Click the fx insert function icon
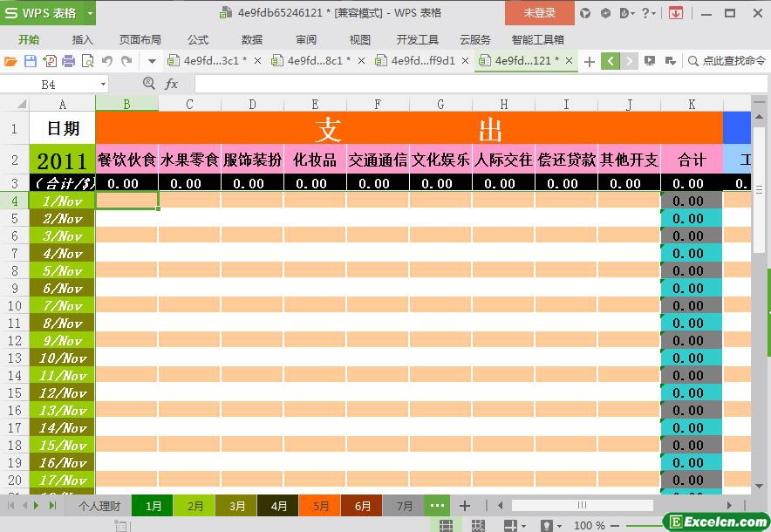This screenshot has height=532, width=771. [x=172, y=84]
